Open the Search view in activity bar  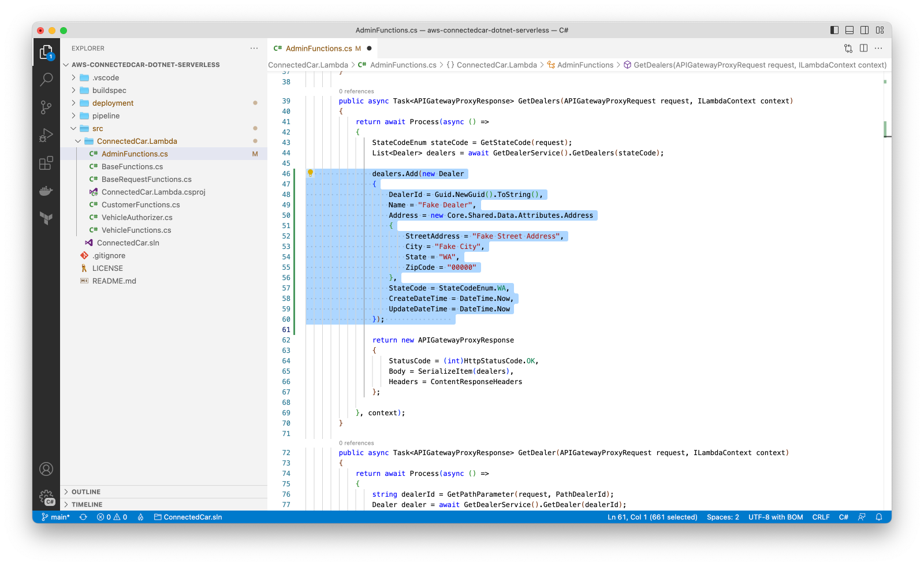46,79
